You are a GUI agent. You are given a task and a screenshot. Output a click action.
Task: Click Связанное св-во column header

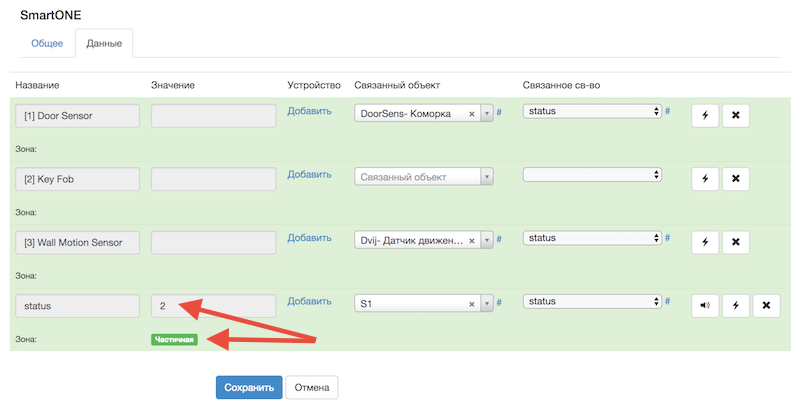coord(561,85)
